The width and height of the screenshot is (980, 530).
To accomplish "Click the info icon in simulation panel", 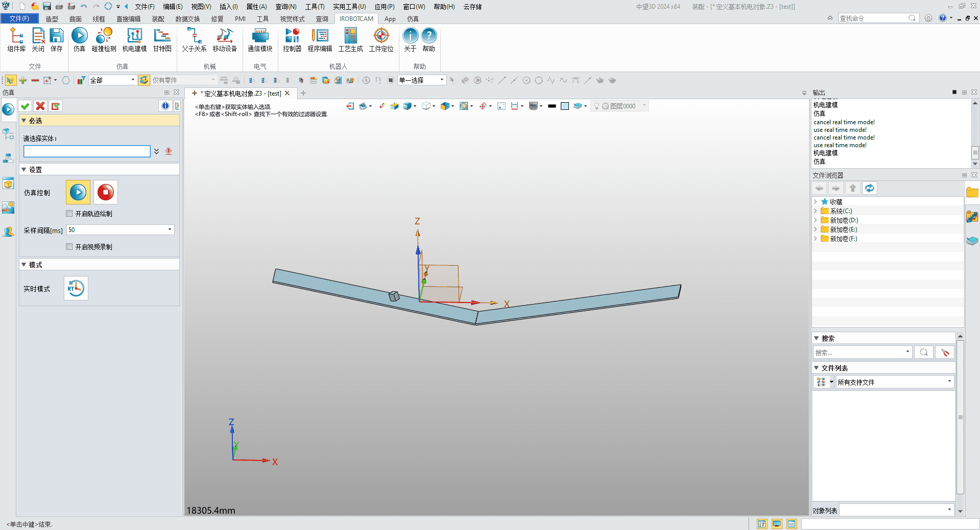I will (165, 106).
